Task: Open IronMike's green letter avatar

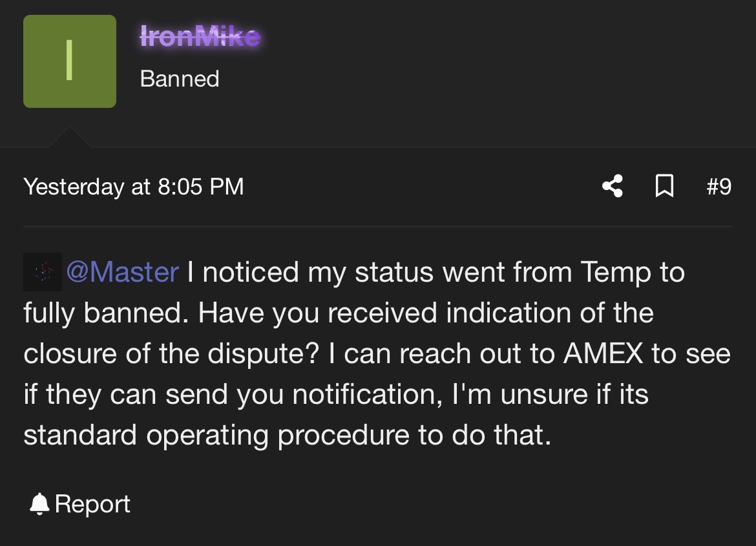Action: 70,61
